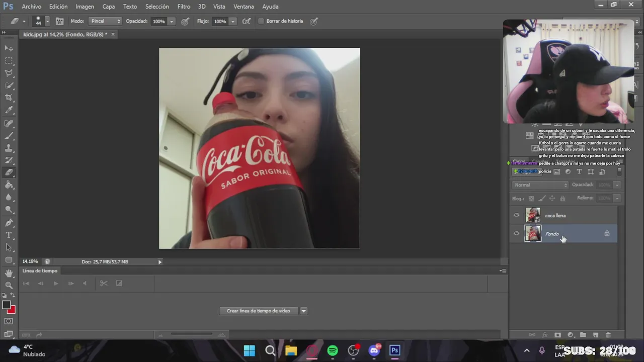The image size is (644, 362).
Task: Select the Quick Selection tool
Action: (9, 85)
